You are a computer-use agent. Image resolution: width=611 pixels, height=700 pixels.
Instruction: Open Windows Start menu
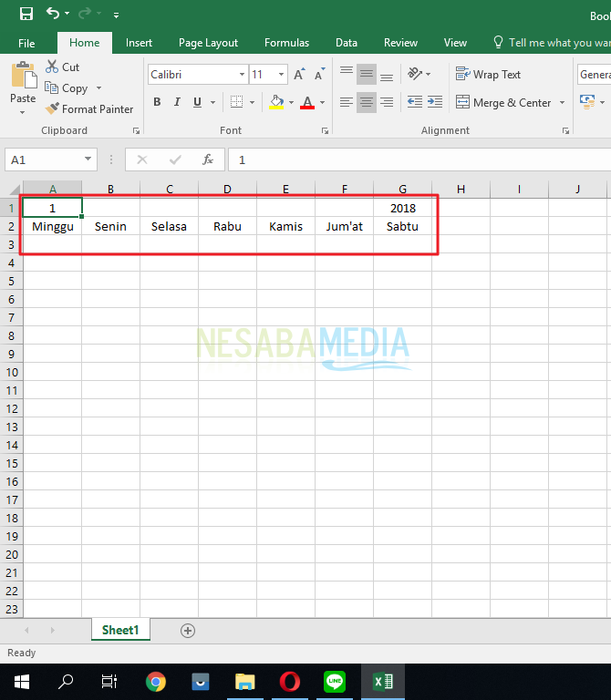22,682
